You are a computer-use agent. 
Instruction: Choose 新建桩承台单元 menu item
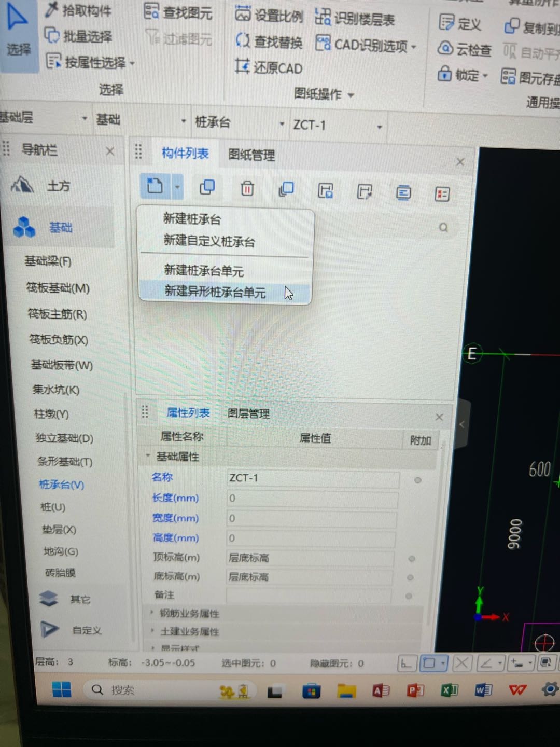[204, 270]
